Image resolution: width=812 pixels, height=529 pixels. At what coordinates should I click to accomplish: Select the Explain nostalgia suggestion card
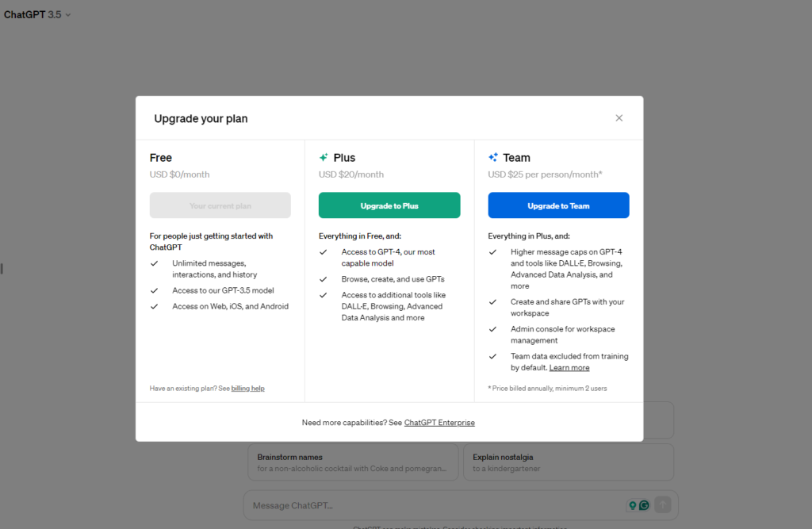tap(569, 462)
